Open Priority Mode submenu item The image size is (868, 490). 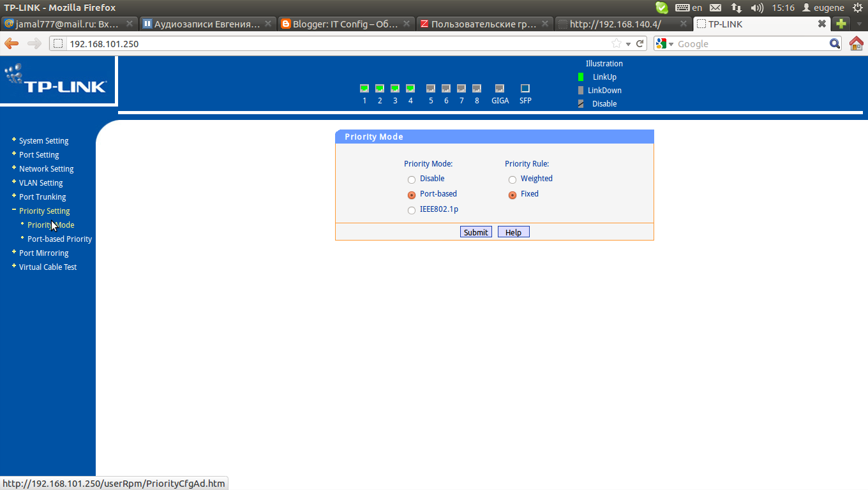tap(50, 225)
